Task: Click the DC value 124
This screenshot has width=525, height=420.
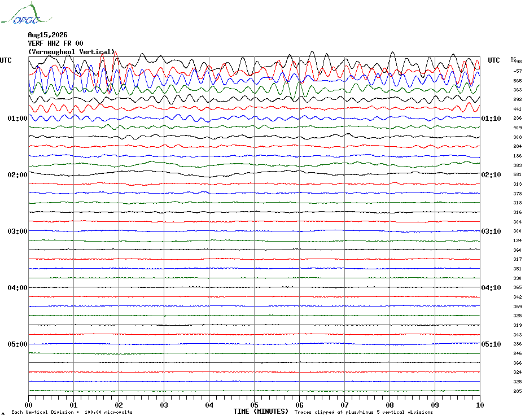Action: coord(517,240)
